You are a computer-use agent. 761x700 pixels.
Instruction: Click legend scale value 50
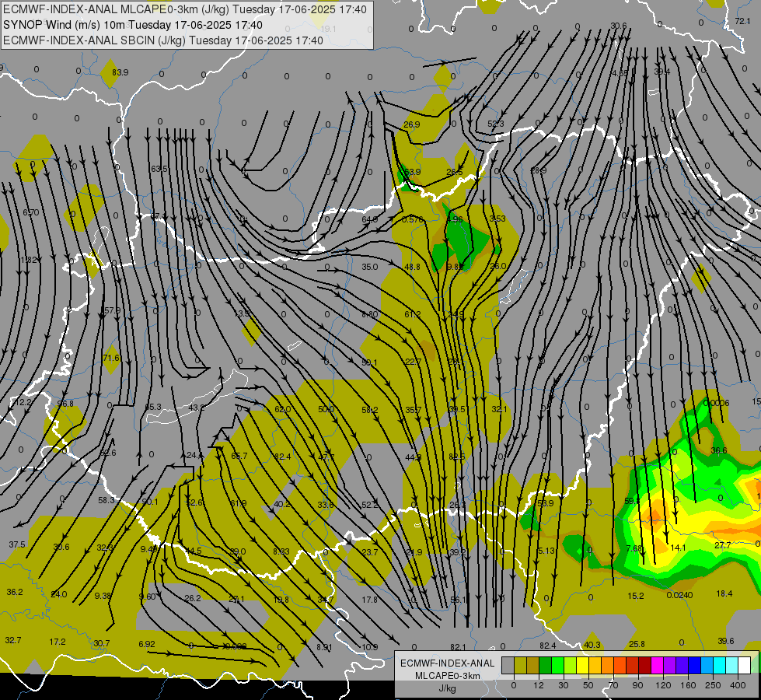(588, 685)
